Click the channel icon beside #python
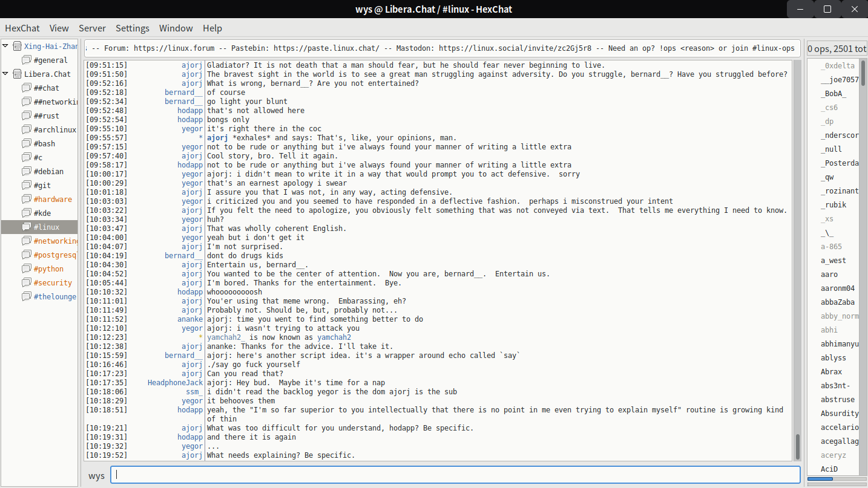The image size is (868, 488). tap(26, 269)
